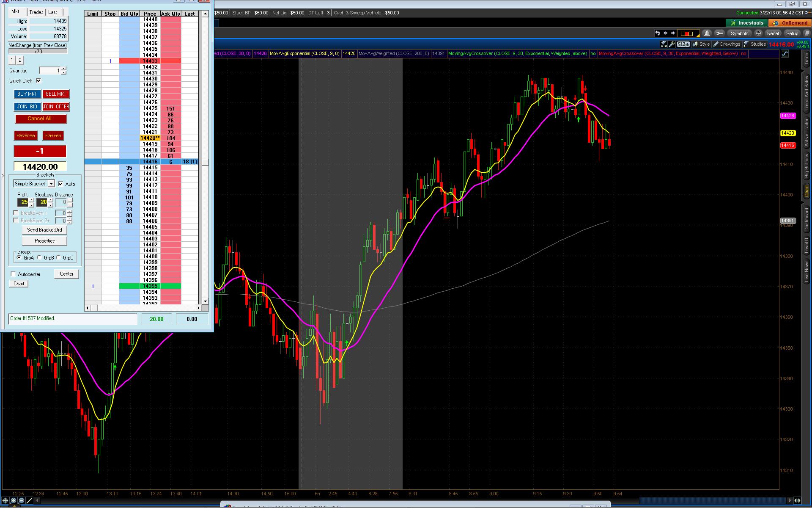
Task: Select the GrpC radio button
Action: (58, 257)
